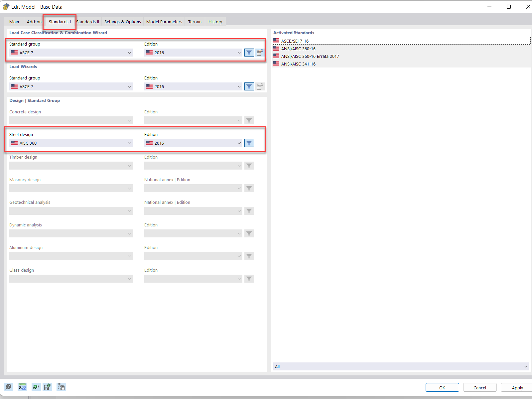This screenshot has width=532, height=399.
Task: Open the Masonry design standard dropdown
Action: point(71,188)
